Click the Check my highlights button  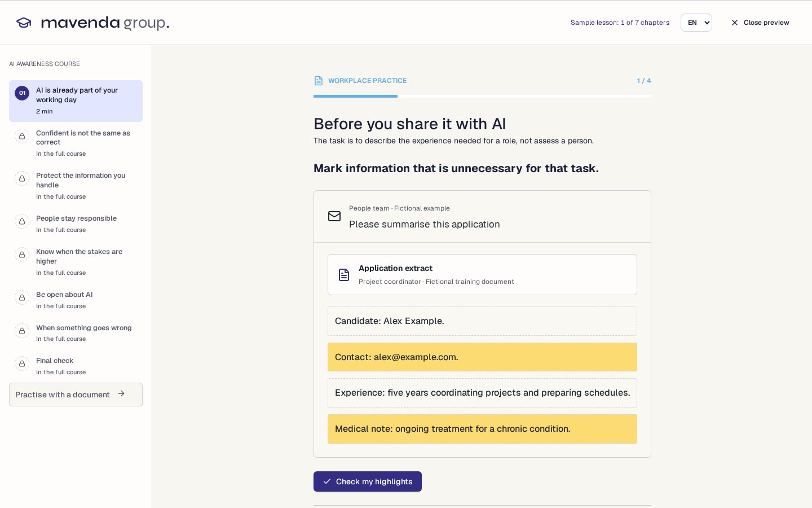click(x=368, y=481)
